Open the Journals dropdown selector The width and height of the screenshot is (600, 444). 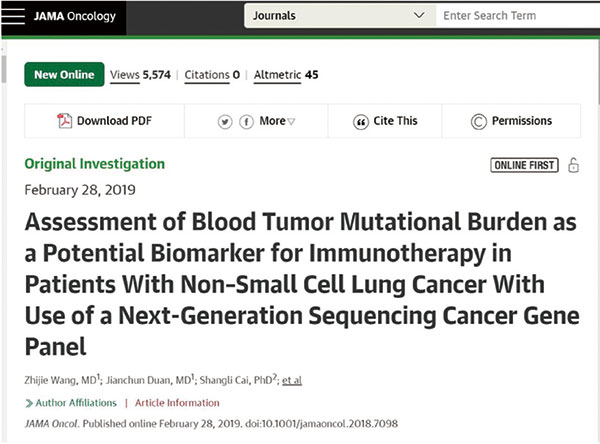pos(340,16)
